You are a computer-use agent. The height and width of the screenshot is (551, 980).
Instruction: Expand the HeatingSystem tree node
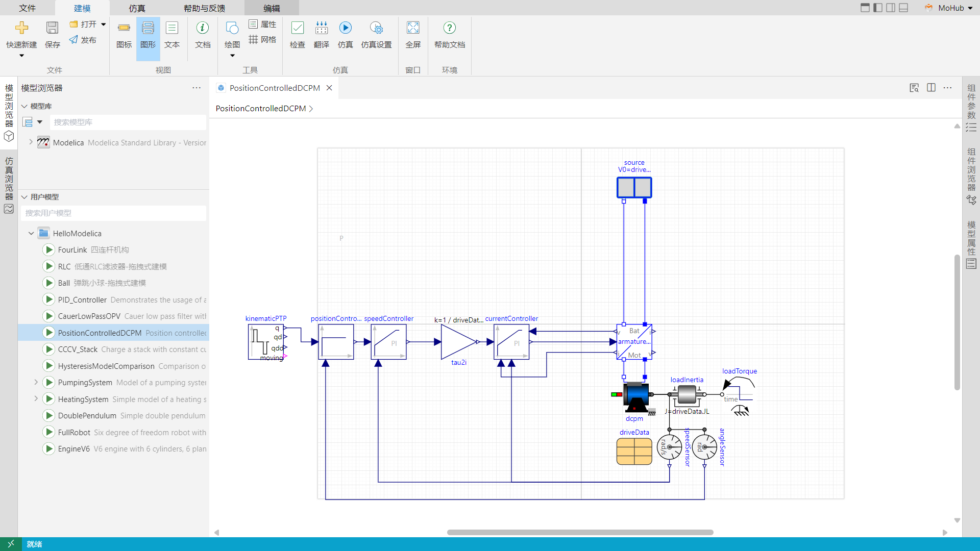(x=36, y=398)
